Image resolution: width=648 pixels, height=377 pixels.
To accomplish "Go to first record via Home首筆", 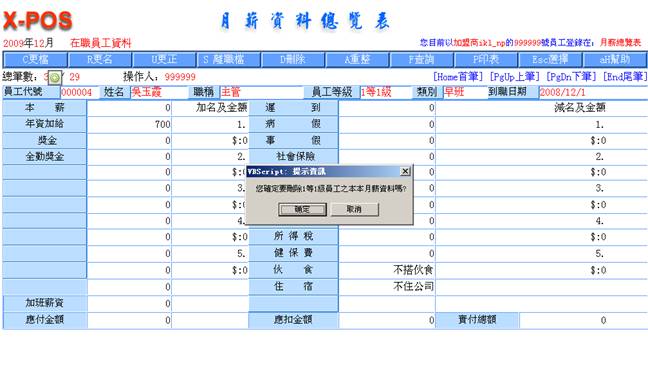I will coord(457,76).
